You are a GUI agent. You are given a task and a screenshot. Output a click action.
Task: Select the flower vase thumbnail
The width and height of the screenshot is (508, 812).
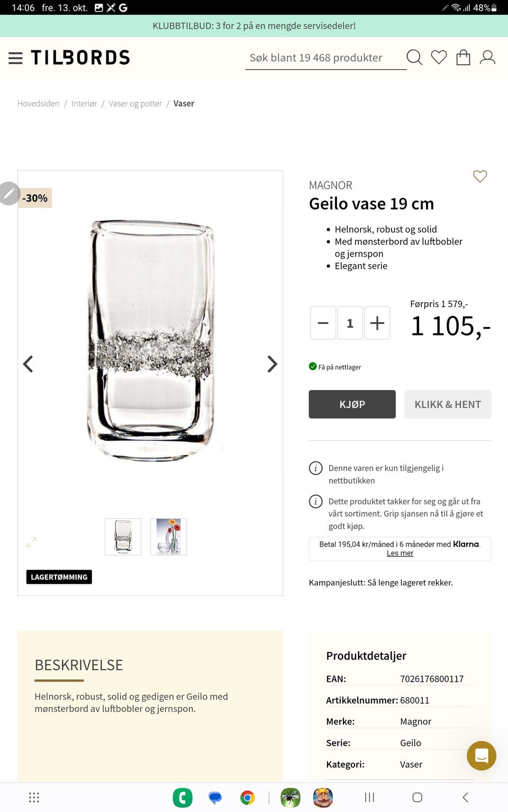pos(168,536)
